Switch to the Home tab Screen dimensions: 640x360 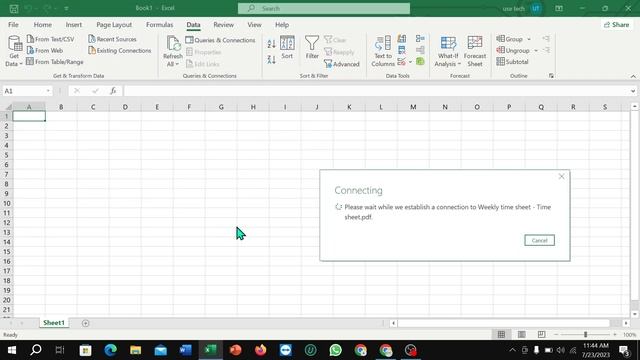click(42, 25)
